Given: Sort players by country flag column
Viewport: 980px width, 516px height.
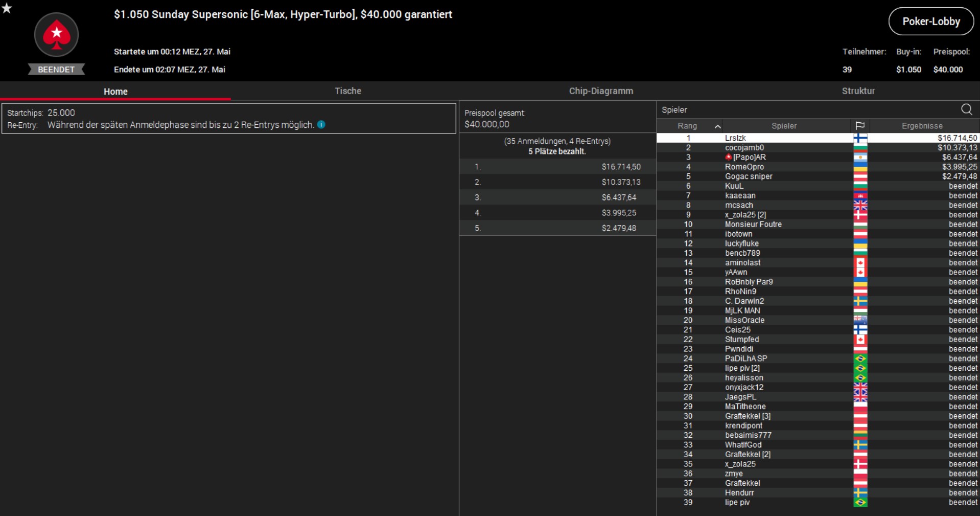Looking at the screenshot, I should [860, 126].
